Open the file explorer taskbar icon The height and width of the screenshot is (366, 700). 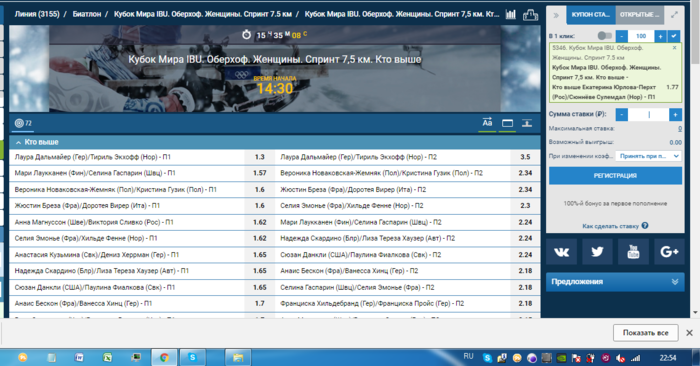[238, 358]
